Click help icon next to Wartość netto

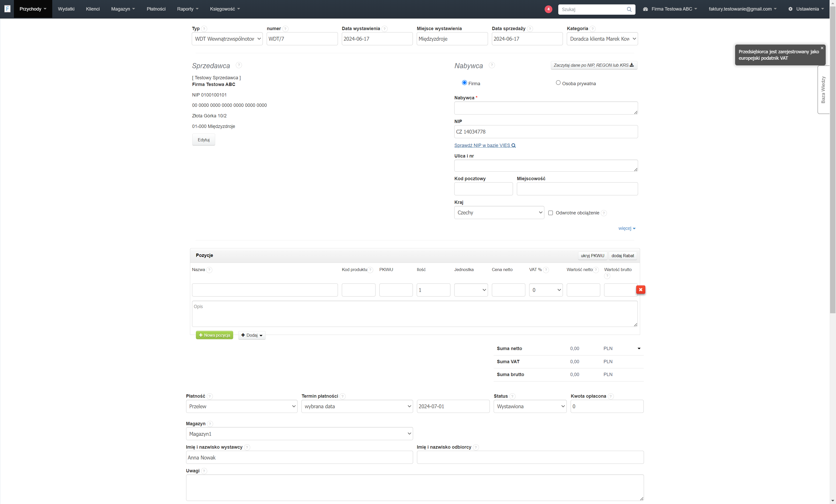coord(596,270)
